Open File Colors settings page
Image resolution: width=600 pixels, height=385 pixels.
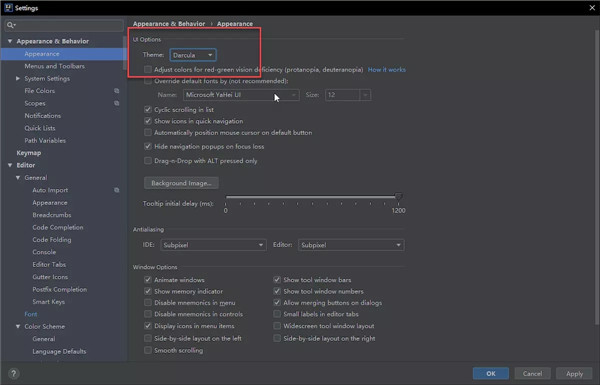40,91
